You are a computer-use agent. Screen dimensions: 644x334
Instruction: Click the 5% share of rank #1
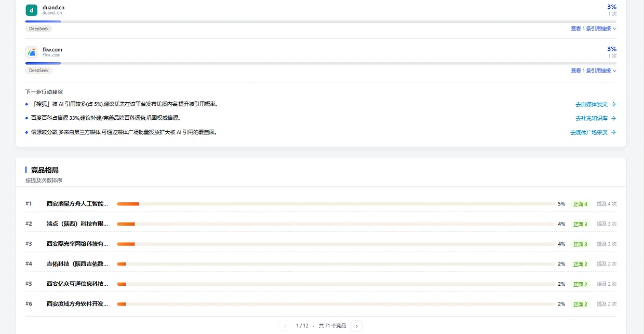[x=561, y=204]
